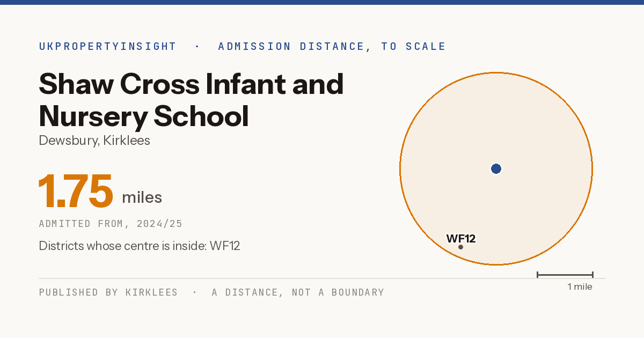Click the 1 mile scale caption

pos(580,286)
